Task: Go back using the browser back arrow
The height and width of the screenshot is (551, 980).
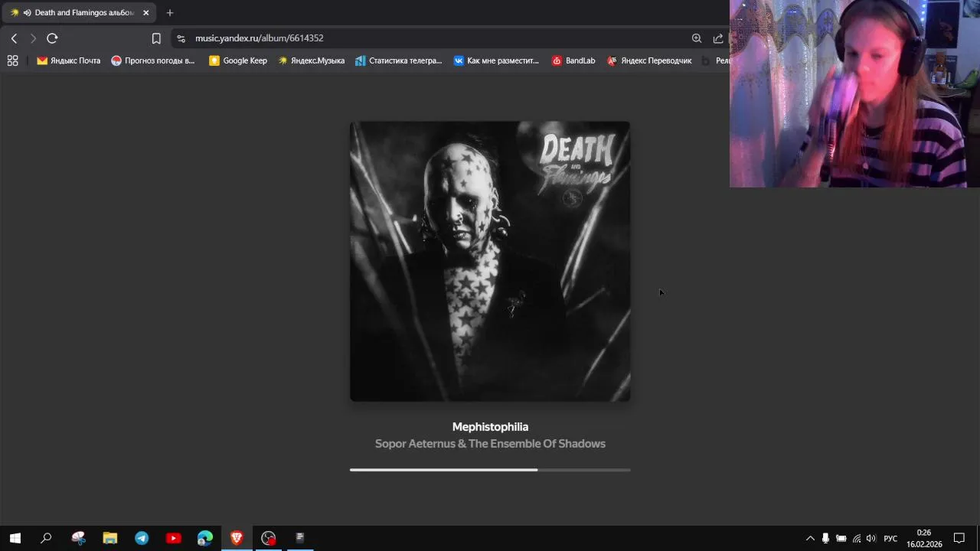Action: (14, 38)
